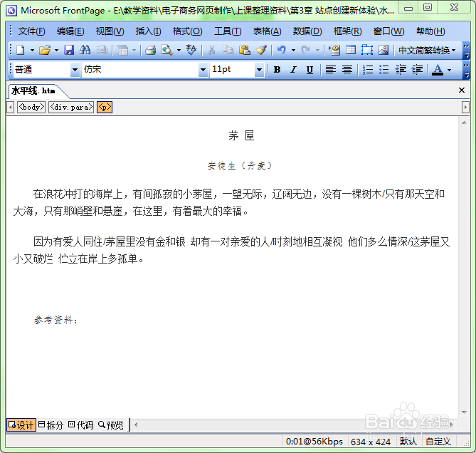Open the 插入(I) menu
The height and width of the screenshot is (453, 476).
148,31
